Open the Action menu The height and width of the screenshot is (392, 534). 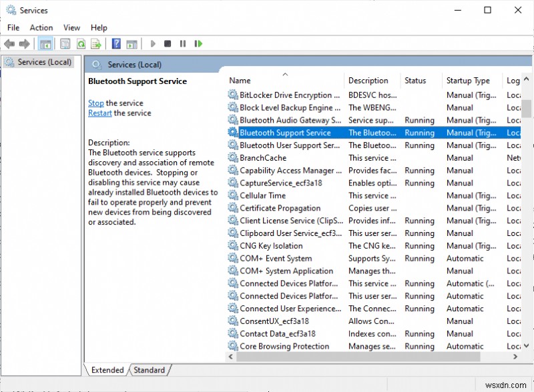(41, 27)
